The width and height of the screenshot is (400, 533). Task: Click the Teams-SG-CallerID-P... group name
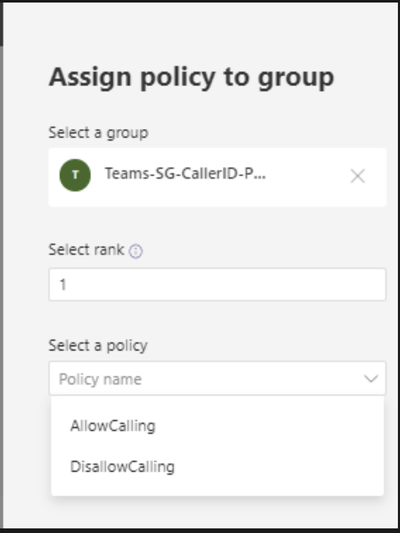185,174
